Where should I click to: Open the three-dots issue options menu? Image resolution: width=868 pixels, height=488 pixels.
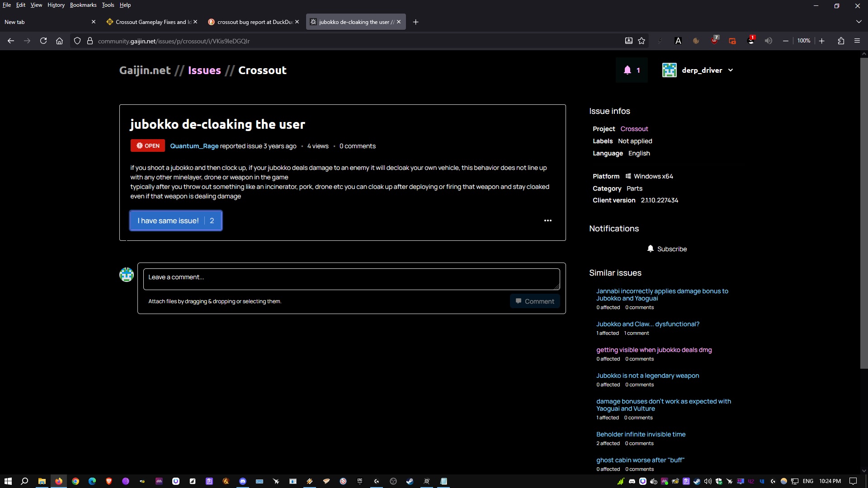pos(547,221)
